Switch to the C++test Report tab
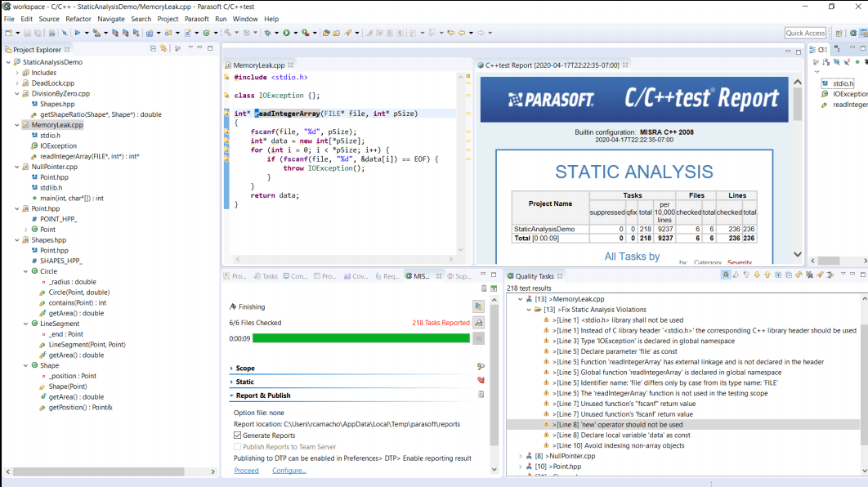Viewport: 868px width, 487px height. [552, 65]
